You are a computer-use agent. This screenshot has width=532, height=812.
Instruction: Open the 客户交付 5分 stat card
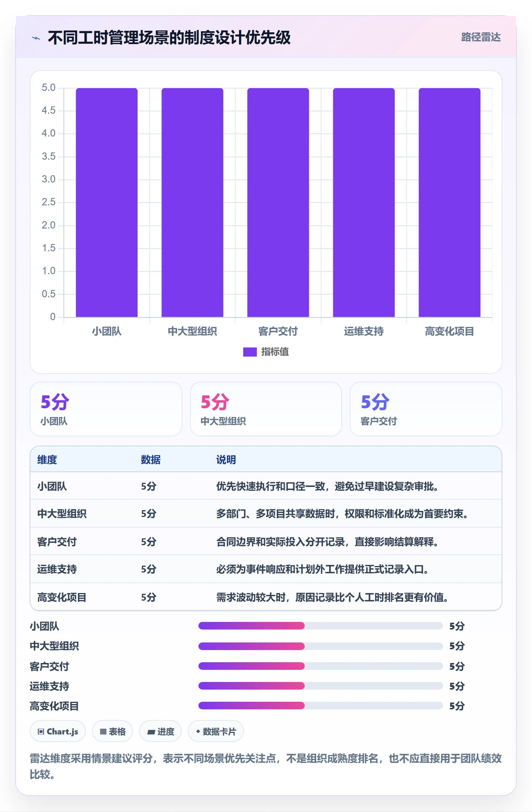click(x=426, y=409)
